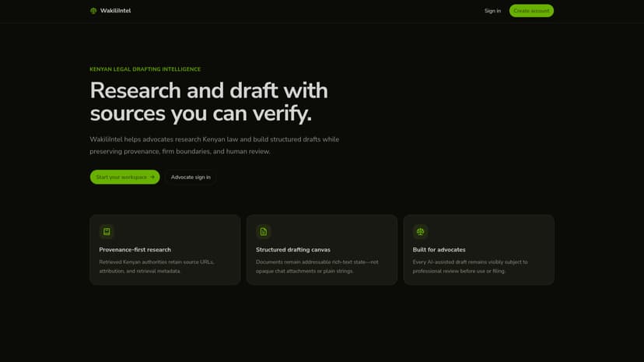Click the Kenyan Legal Drafting Intelligence tagline
This screenshot has width=644, height=362.
145,69
